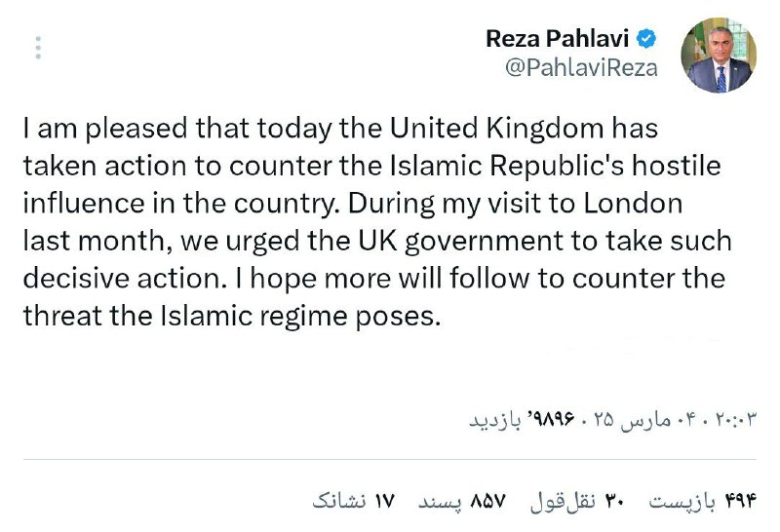Viewport: 780px width, 532px height.
Task: Open the @PahlaviReza handle link
Action: point(581,67)
